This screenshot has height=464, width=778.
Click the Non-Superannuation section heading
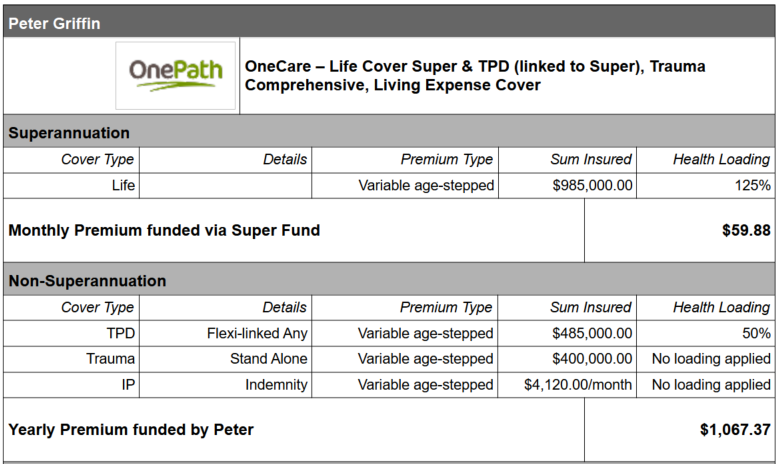click(87, 281)
